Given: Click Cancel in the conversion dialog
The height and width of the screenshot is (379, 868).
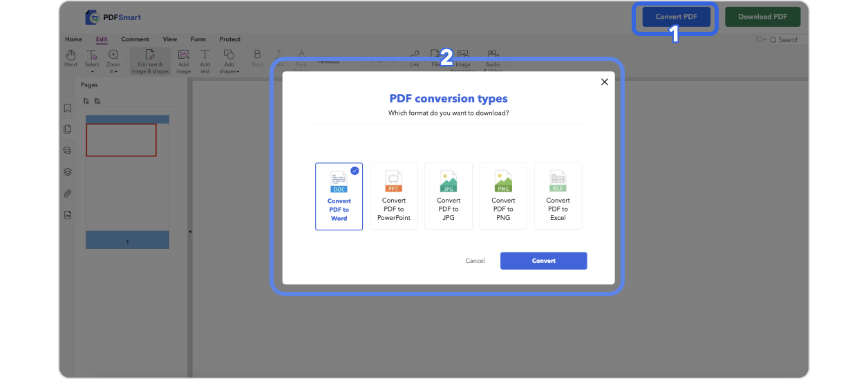Looking at the screenshot, I should coord(475,261).
